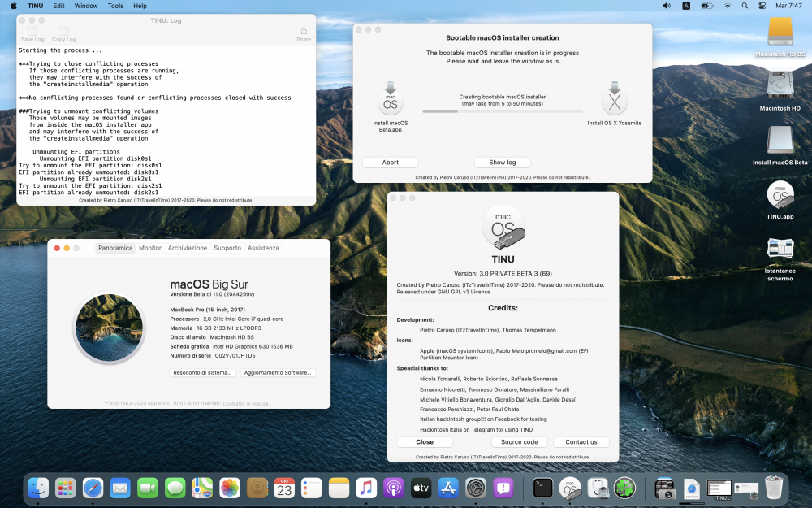Screen dimensions: 812x508
Task: Open FaceTime in the Dock
Action: [148, 488]
